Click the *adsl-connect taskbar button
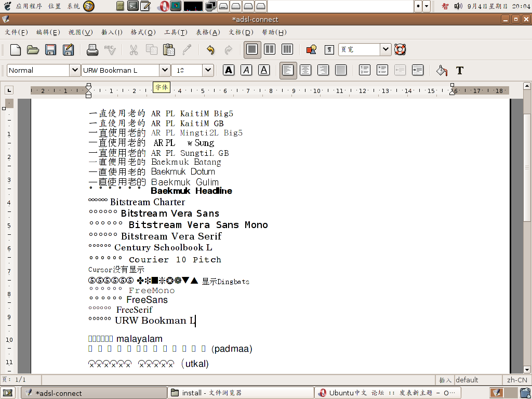 (94, 393)
